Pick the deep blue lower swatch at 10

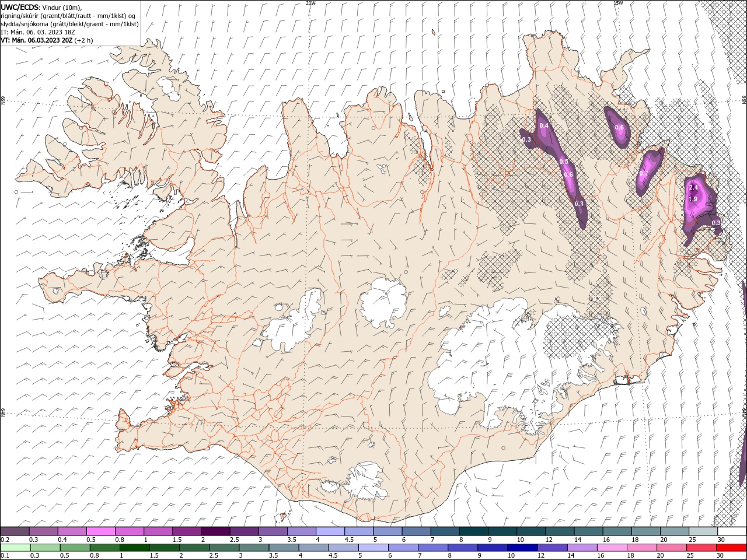[x=522, y=548]
